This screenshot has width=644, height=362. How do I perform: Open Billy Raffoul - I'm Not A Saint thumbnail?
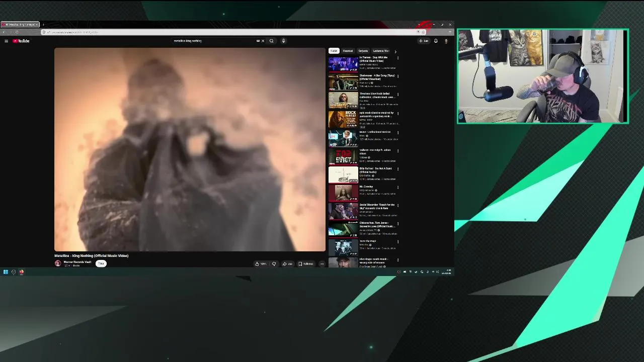pyautogui.click(x=343, y=175)
